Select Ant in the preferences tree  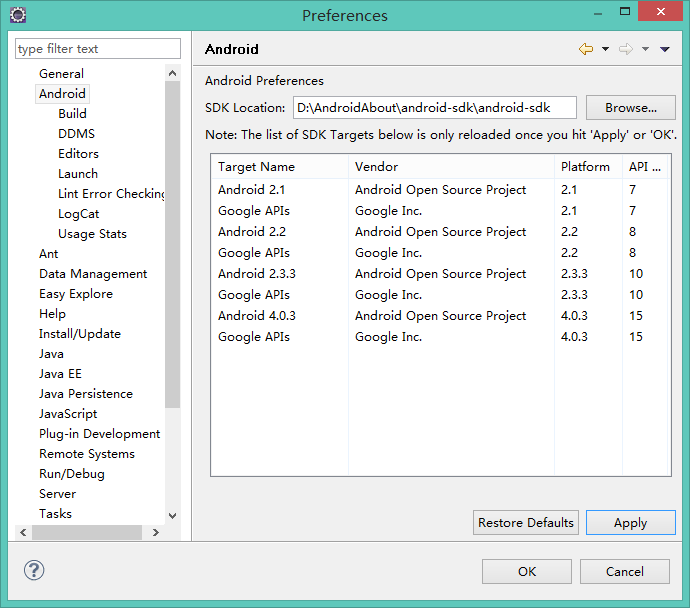(48, 254)
